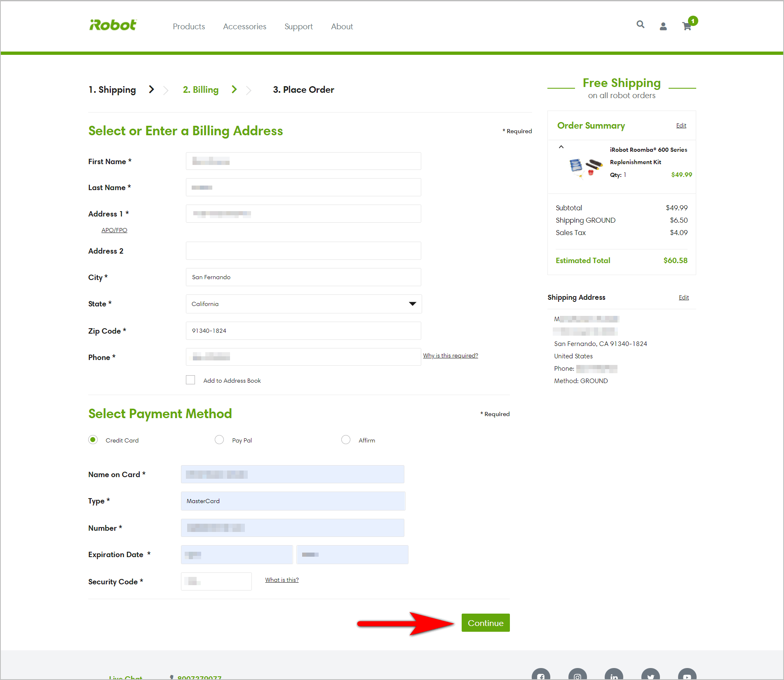The height and width of the screenshot is (680, 784).
Task: Select the 3. Place Order step
Action: coord(304,90)
